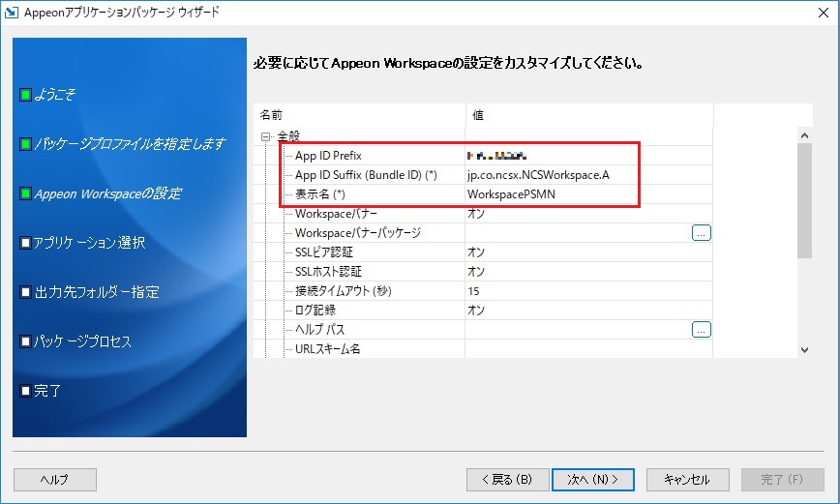Click the scroll down arrow of property list
This screenshot has height=504, width=840.
point(804,350)
